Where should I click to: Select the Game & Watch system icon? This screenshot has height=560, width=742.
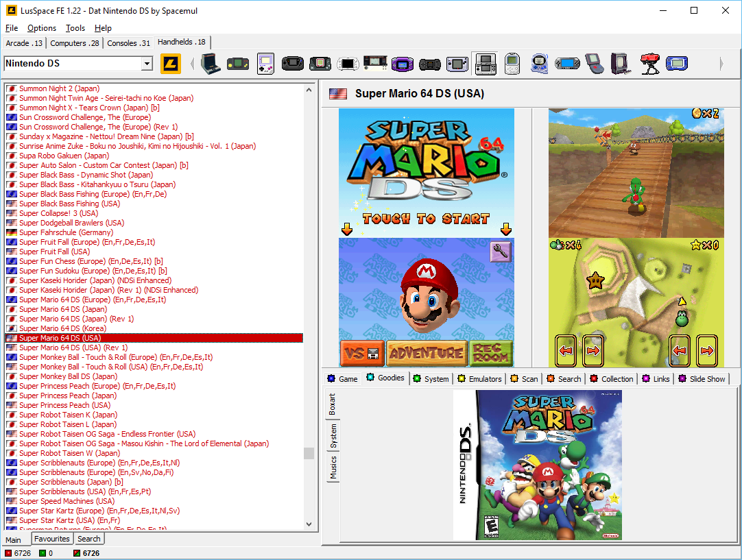tap(375, 63)
